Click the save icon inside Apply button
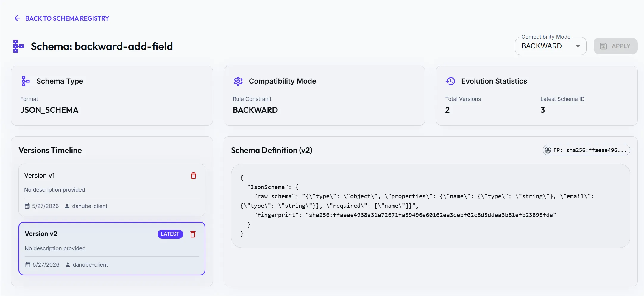 [x=604, y=46]
